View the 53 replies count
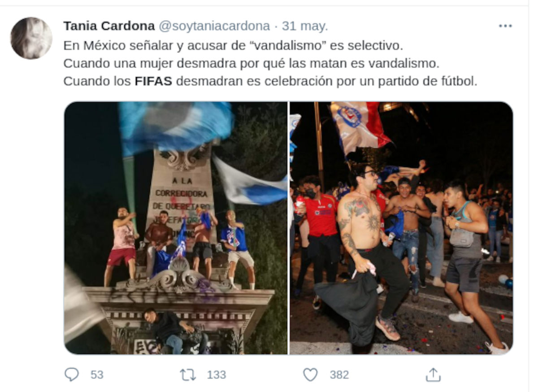This screenshot has width=538, height=392. (x=97, y=375)
